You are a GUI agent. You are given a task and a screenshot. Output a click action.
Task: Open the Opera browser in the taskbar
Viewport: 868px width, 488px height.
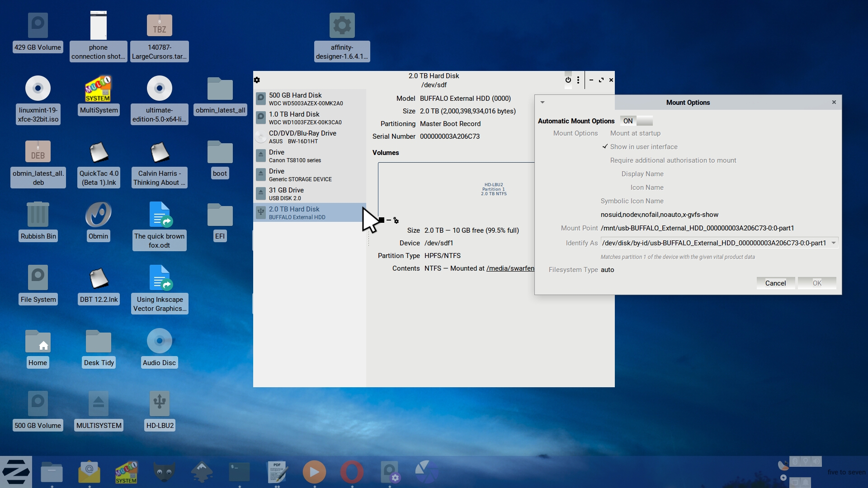click(352, 472)
